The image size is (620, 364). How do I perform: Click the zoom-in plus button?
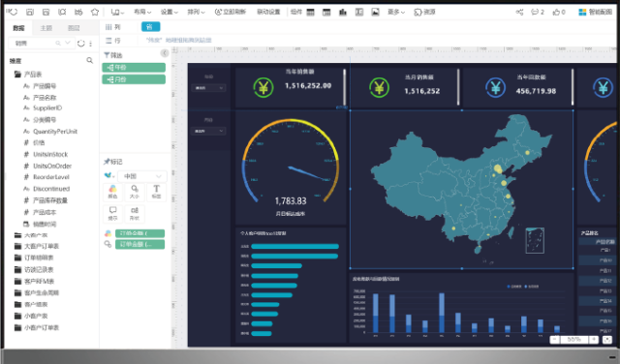[594, 340]
